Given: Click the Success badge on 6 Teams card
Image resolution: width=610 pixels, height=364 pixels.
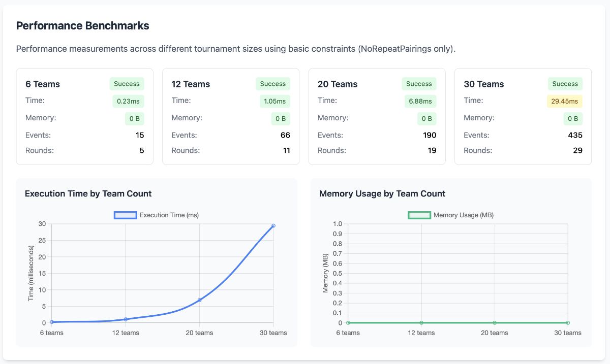Looking at the screenshot, I should [127, 84].
